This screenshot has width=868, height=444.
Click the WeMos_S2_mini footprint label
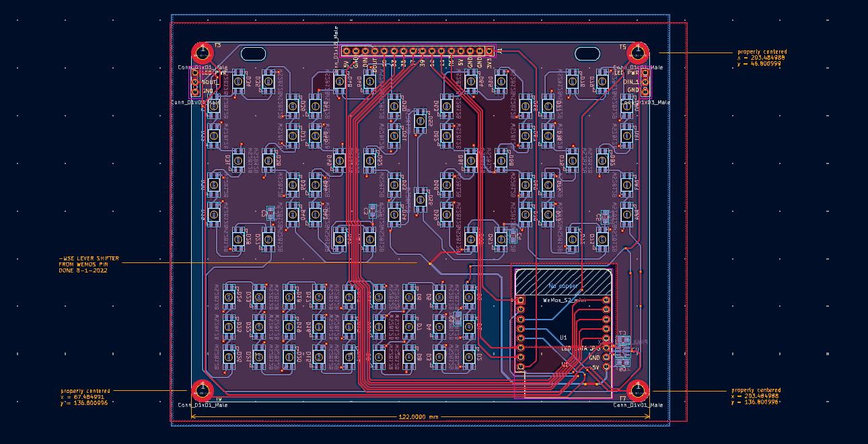pyautogui.click(x=564, y=300)
